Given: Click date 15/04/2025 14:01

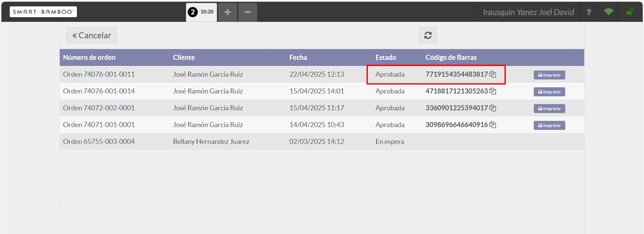Looking at the screenshot, I should click(317, 91).
